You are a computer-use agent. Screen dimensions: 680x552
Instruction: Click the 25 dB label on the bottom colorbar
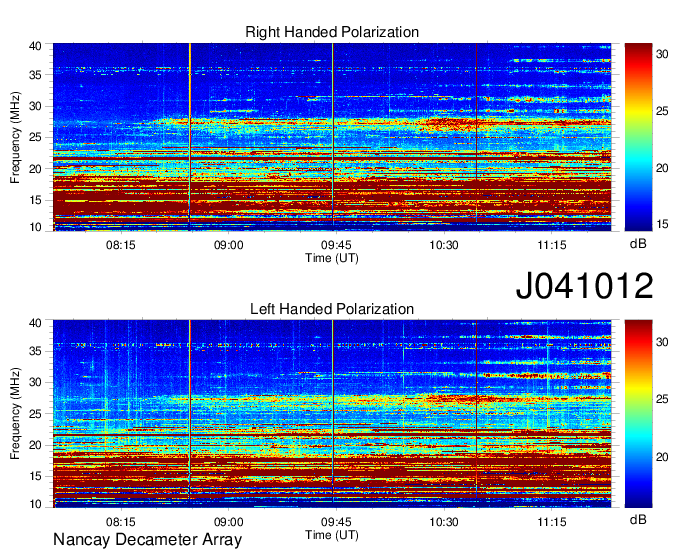point(662,399)
